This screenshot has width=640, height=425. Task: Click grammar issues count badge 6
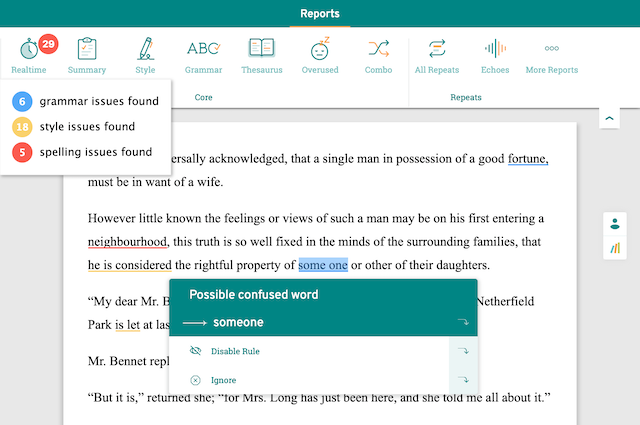point(22,101)
